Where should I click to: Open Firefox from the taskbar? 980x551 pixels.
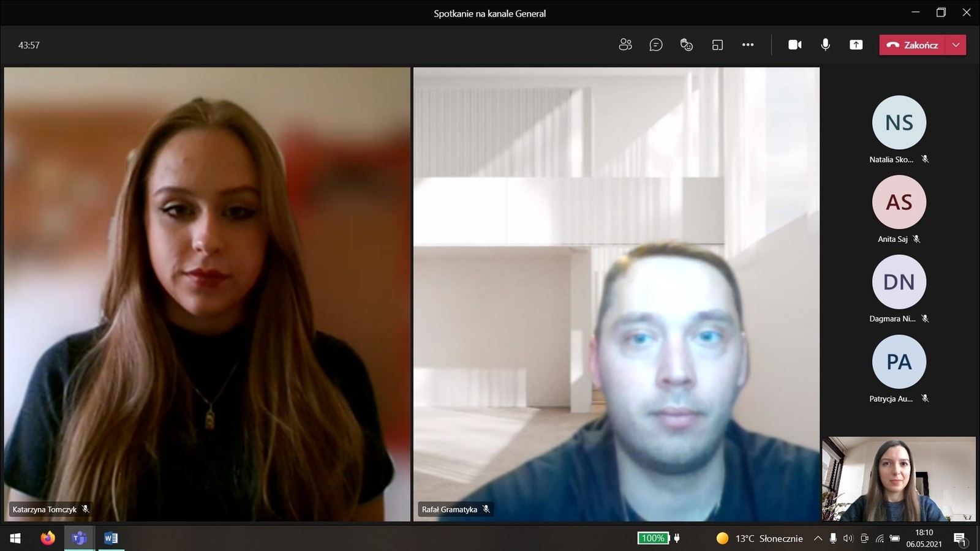tap(48, 538)
